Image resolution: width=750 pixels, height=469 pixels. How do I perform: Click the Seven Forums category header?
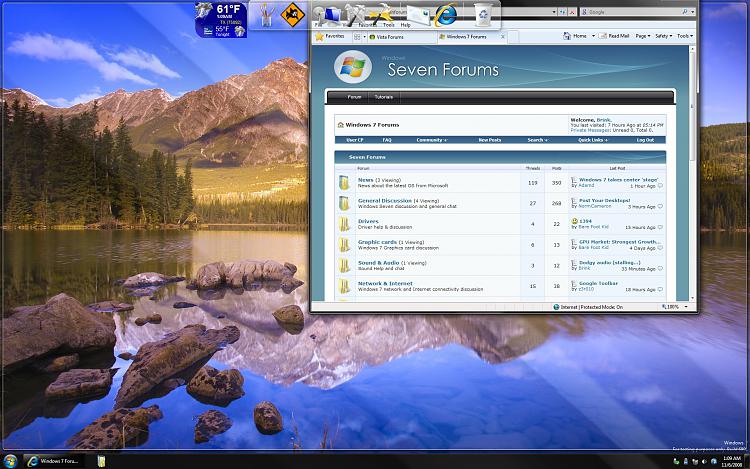500,157
